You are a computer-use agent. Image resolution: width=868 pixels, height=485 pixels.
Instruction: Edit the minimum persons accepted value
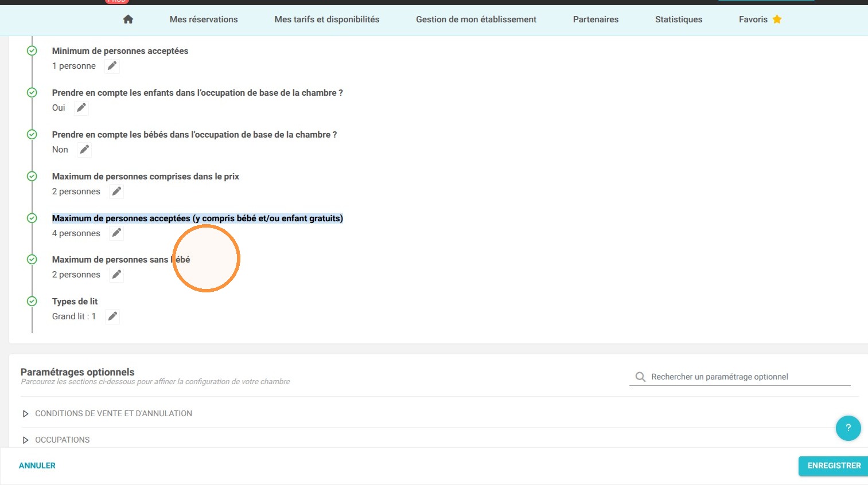(112, 66)
